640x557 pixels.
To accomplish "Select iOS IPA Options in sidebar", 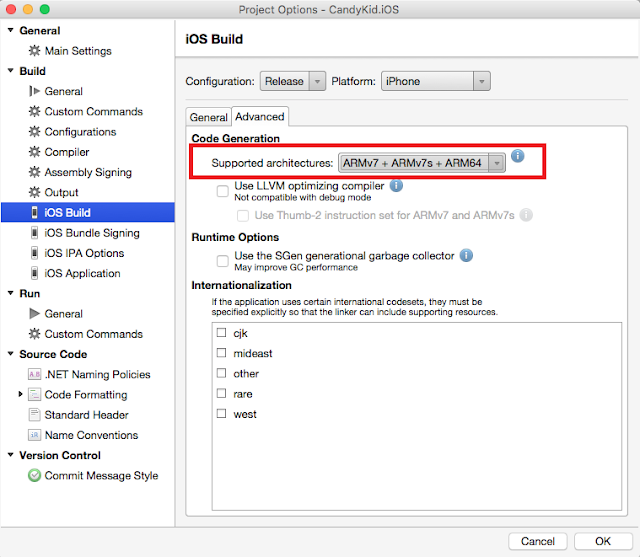I will point(77,253).
